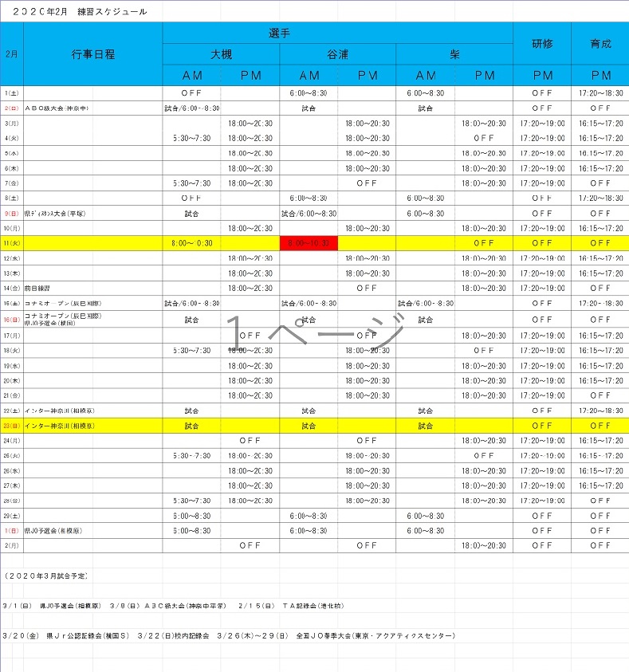Click '全国JO春季大会(東京・アクアティクスセンター)' note
Image resolution: width=629 pixels, height=672 pixels.
click(x=375, y=636)
